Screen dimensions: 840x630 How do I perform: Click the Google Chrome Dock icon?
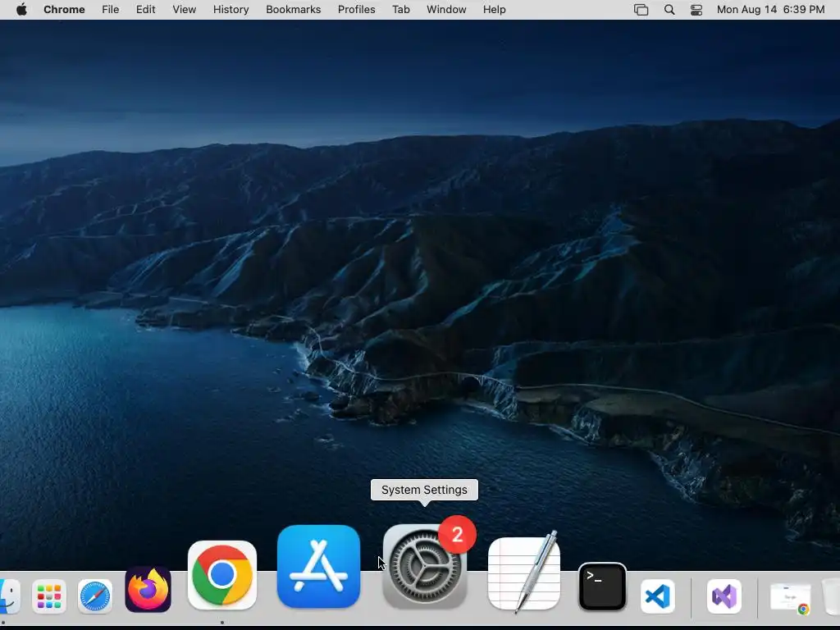click(x=222, y=575)
